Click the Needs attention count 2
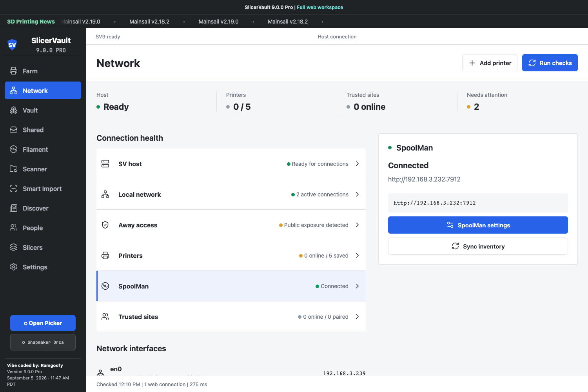This screenshot has width=588, height=392. [x=476, y=107]
